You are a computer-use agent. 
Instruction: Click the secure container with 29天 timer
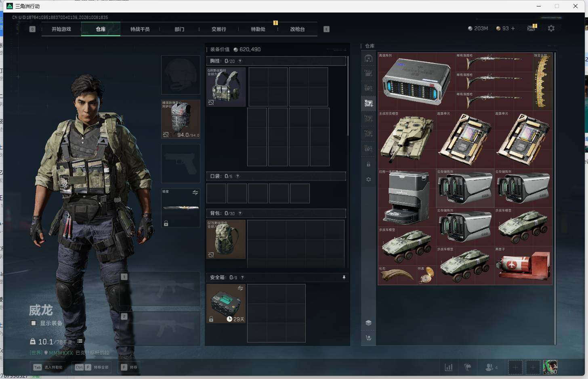click(226, 304)
